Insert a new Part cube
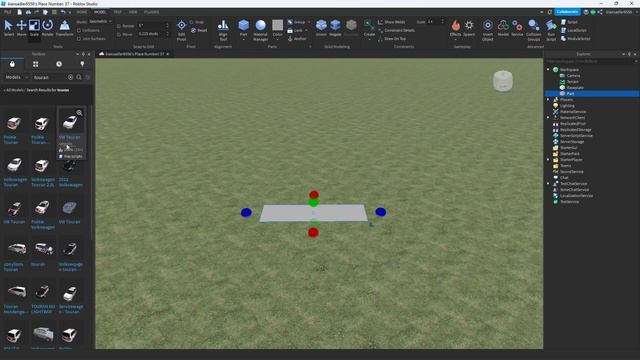 pos(244,26)
